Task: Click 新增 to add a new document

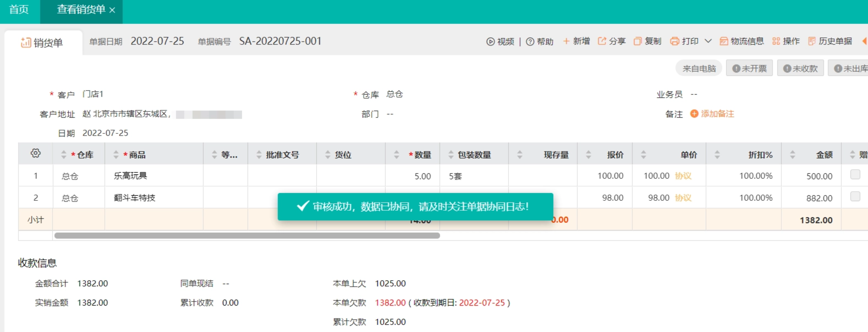Action: click(576, 41)
